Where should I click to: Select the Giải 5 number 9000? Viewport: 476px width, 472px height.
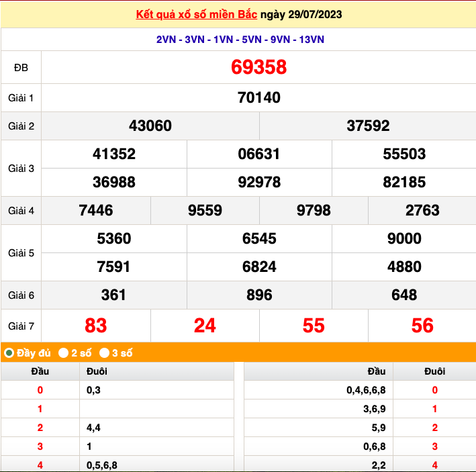[404, 239]
